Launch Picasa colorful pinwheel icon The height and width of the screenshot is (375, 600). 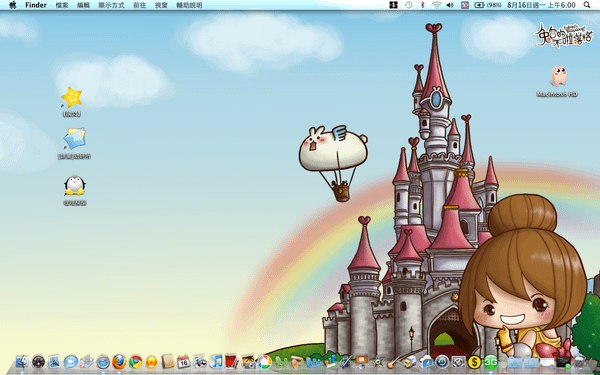pos(264,361)
